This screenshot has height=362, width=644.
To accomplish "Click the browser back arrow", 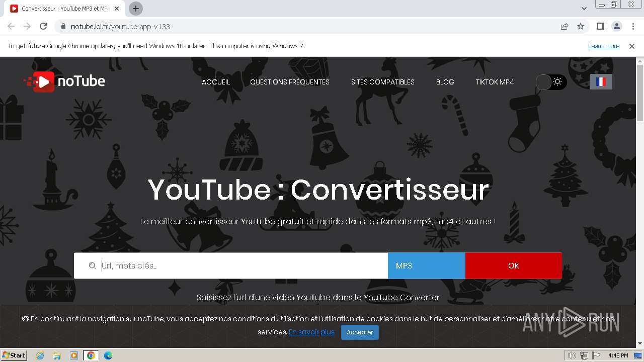I will pos(11,26).
